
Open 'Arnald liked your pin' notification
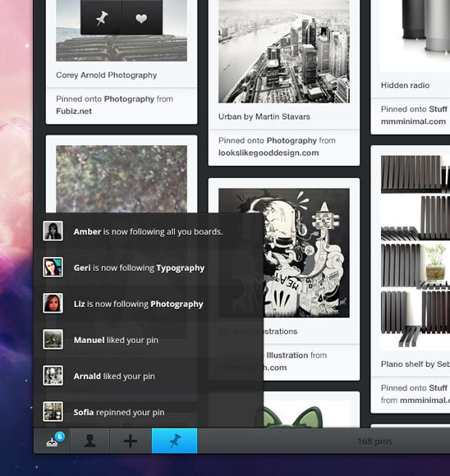click(114, 376)
